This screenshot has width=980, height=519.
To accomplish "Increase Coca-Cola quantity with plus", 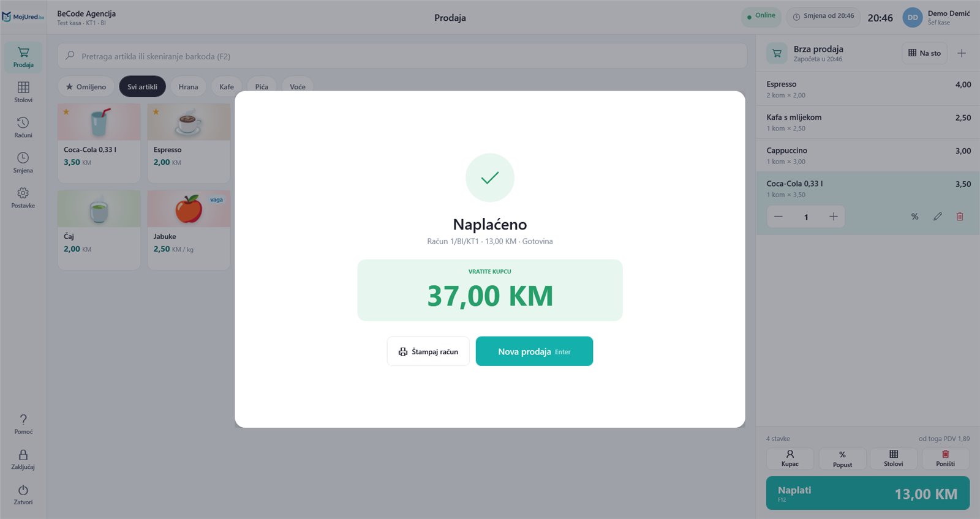I will click(834, 217).
